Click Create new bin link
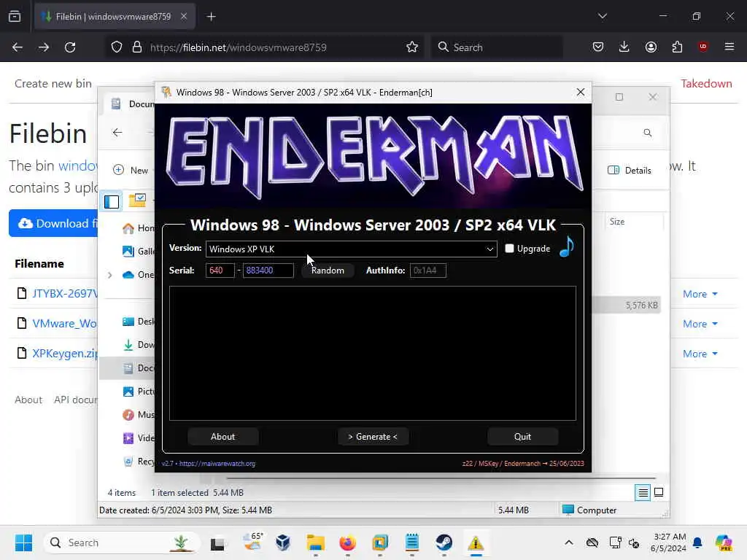Viewport: 747px width, 560px height. coord(53,83)
